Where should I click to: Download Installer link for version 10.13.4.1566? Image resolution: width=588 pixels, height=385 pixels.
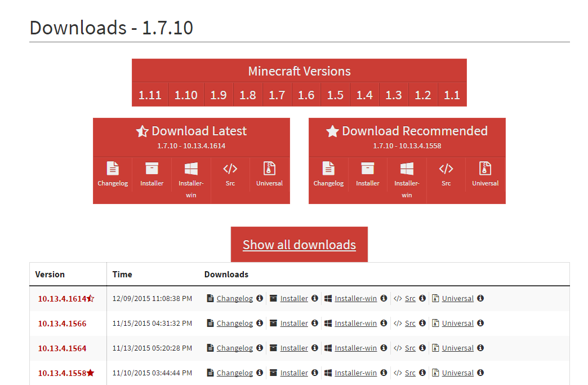pos(294,323)
